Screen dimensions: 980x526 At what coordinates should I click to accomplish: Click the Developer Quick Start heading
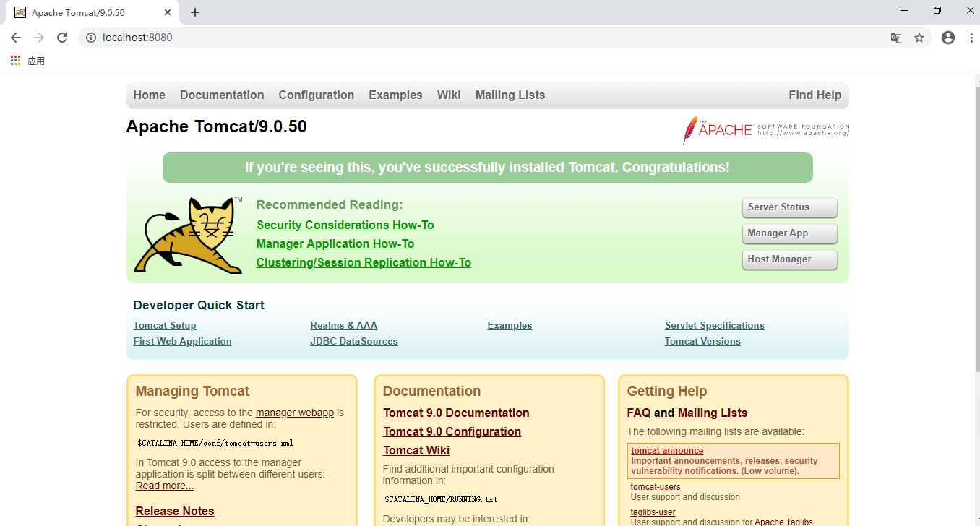[x=199, y=305]
